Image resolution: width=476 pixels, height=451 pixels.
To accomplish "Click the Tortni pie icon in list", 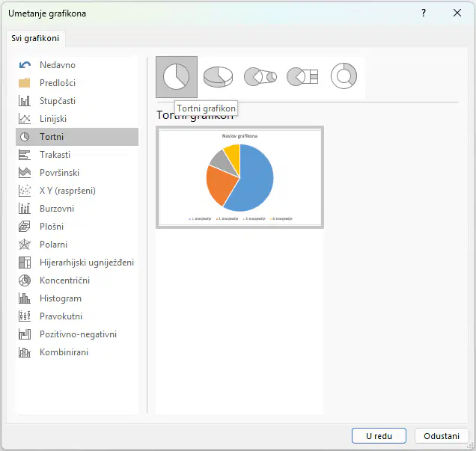I will [25, 137].
